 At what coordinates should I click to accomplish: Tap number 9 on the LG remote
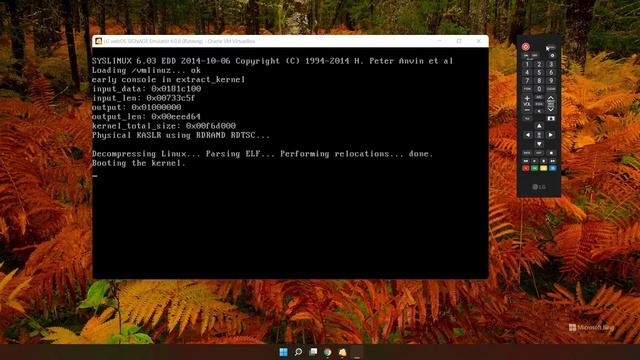click(x=551, y=80)
